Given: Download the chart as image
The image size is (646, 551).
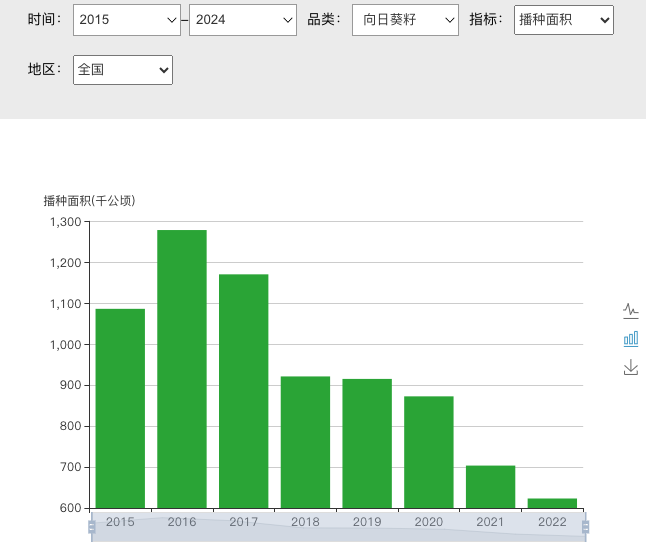Looking at the screenshot, I should click(x=630, y=368).
